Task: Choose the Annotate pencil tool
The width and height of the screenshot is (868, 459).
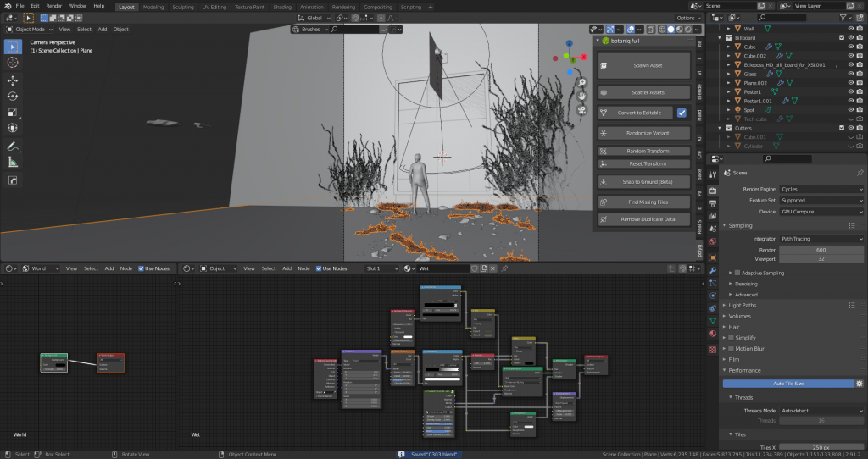Action: (13, 147)
